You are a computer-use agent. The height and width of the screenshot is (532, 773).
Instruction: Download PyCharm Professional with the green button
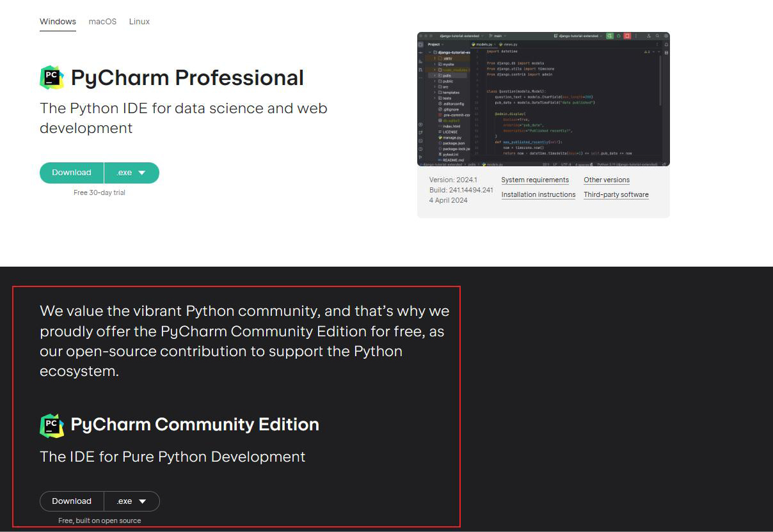pos(72,173)
